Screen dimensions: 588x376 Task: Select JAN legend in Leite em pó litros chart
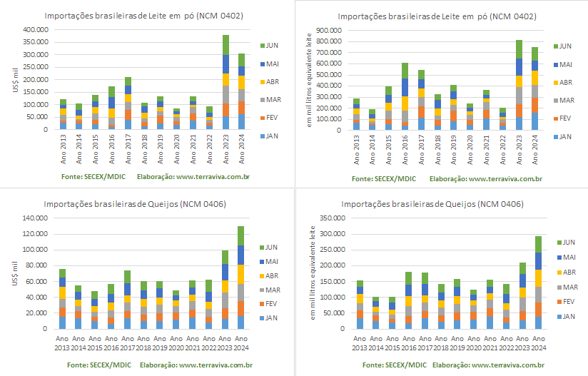point(562,137)
